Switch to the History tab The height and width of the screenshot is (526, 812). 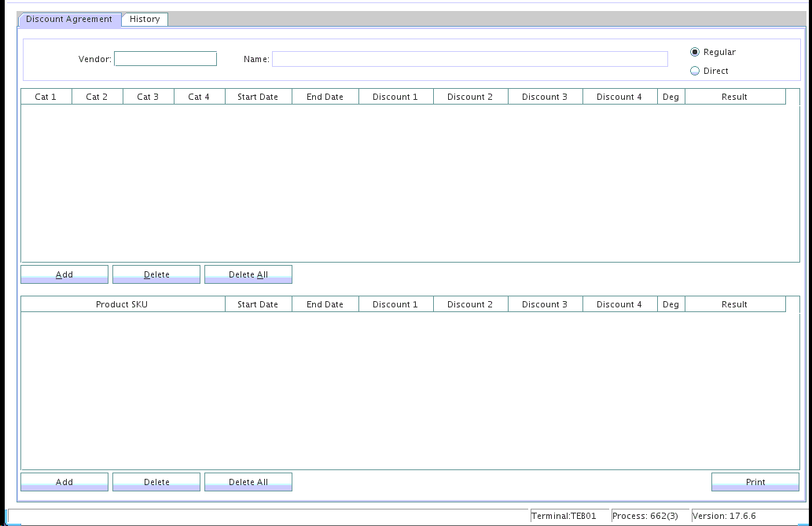click(x=145, y=20)
